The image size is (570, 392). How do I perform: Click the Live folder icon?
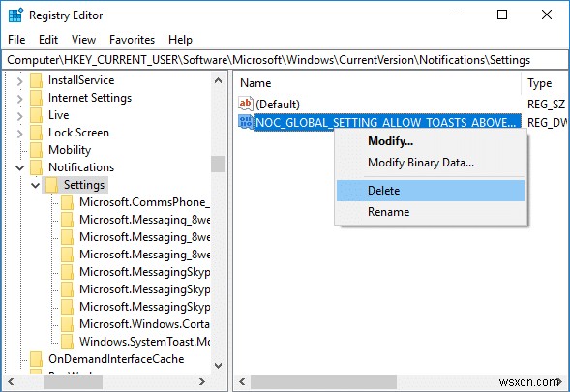click(36, 115)
